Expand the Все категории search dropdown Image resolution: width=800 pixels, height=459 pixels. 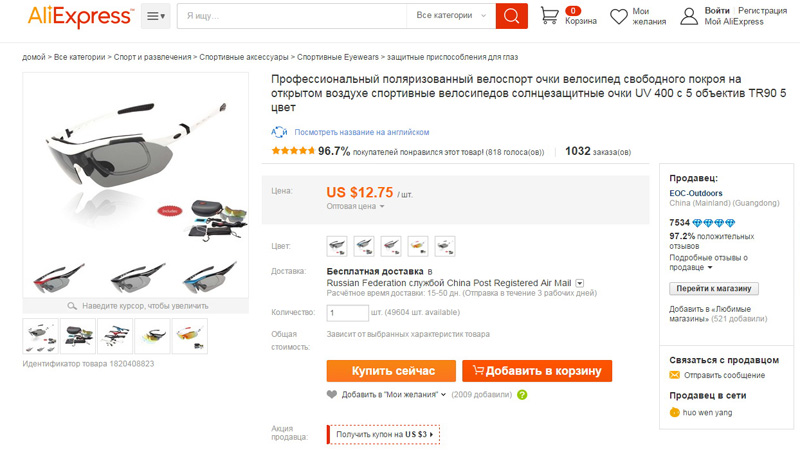[x=451, y=16]
